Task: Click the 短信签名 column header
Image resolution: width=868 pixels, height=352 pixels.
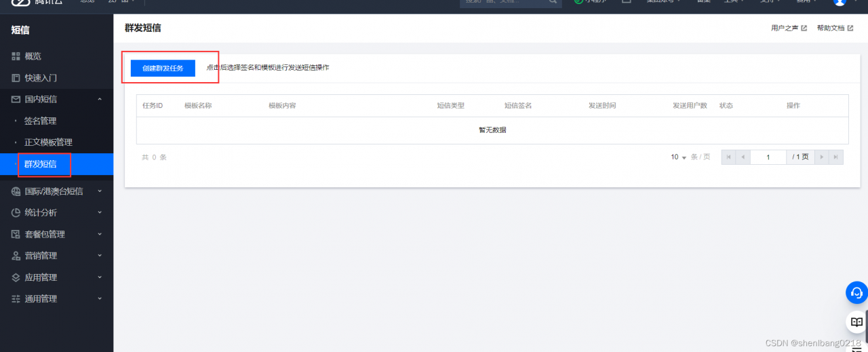Action: (x=518, y=106)
